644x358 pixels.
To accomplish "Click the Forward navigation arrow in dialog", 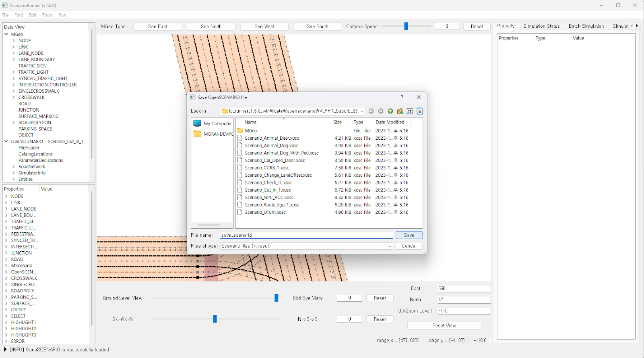I will point(381,111).
